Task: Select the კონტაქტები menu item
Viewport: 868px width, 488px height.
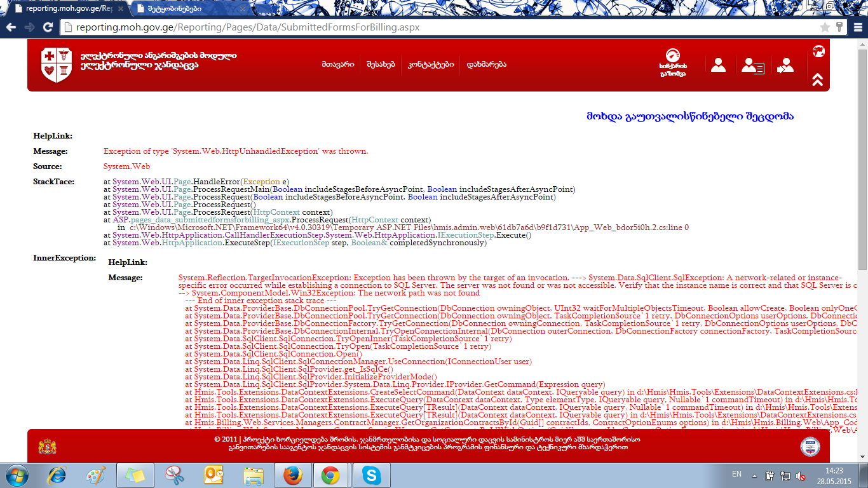Action: 431,65
